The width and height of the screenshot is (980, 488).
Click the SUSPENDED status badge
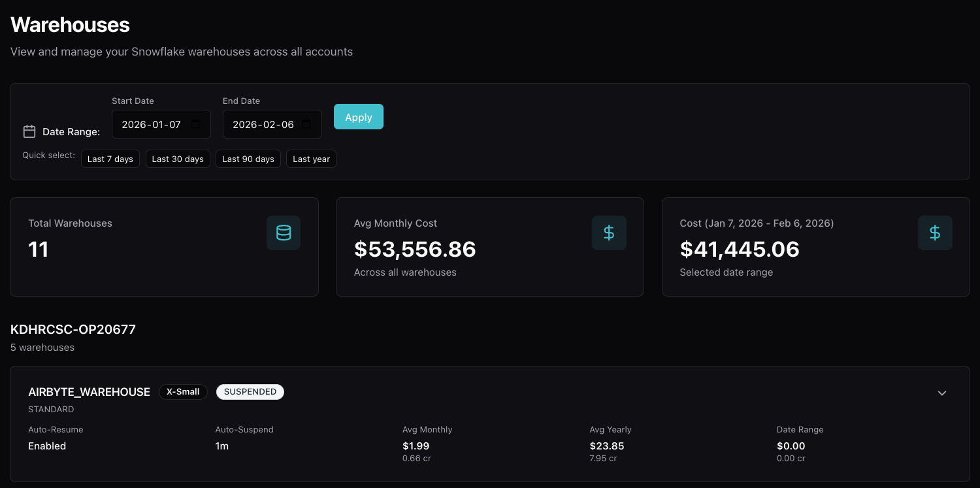click(x=250, y=392)
